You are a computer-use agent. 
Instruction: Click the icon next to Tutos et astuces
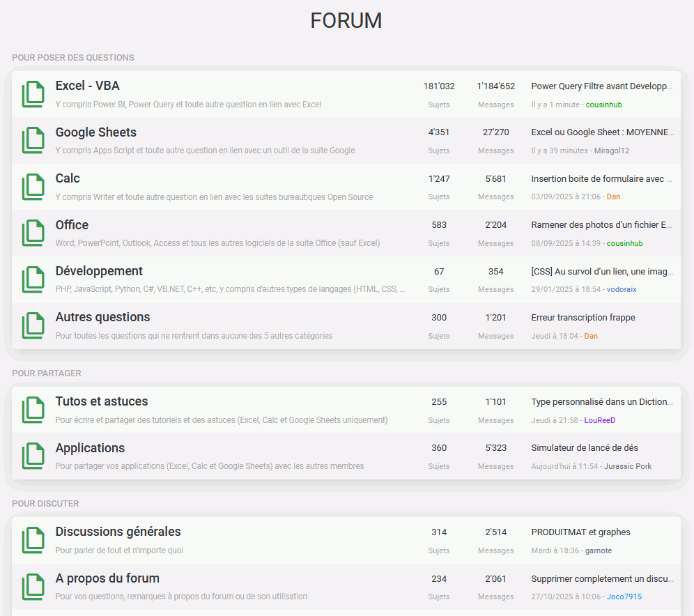coord(33,410)
